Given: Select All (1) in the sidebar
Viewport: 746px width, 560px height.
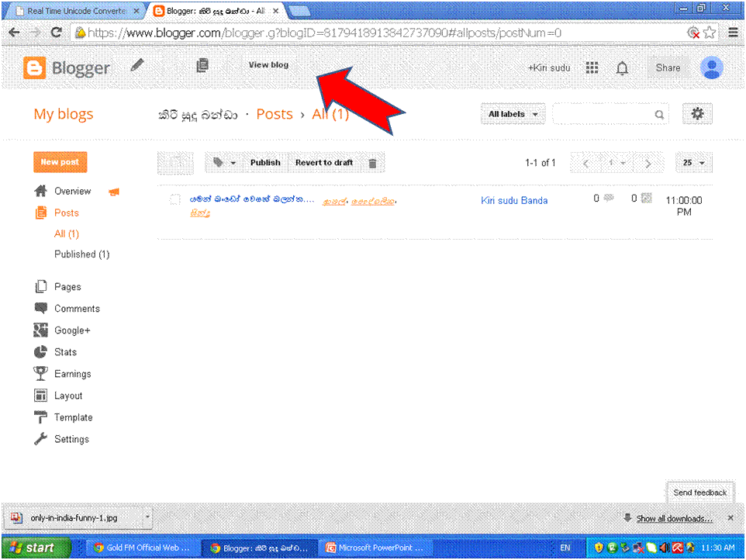Looking at the screenshot, I should (67, 233).
